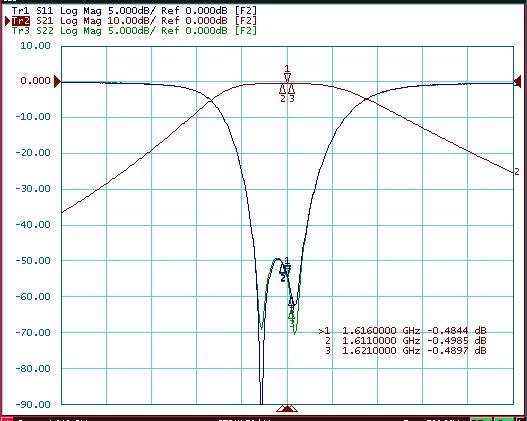This screenshot has width=527, height=421.
Task: Click marker 1 on the S11 trace near -50 dB
Action: click(287, 265)
